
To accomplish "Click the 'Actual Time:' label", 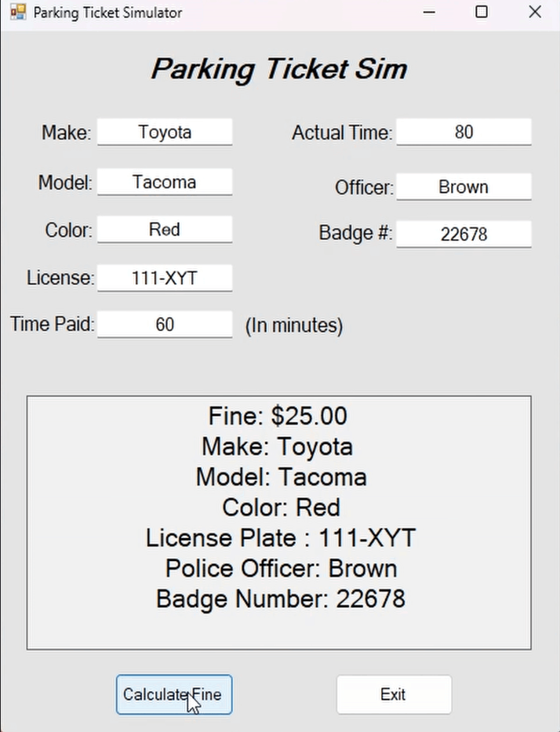I will pyautogui.click(x=342, y=133).
